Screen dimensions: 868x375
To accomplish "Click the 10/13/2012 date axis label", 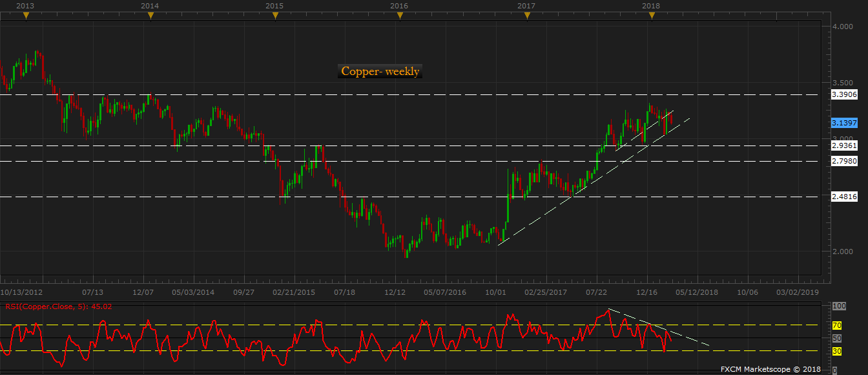I will pos(22,292).
